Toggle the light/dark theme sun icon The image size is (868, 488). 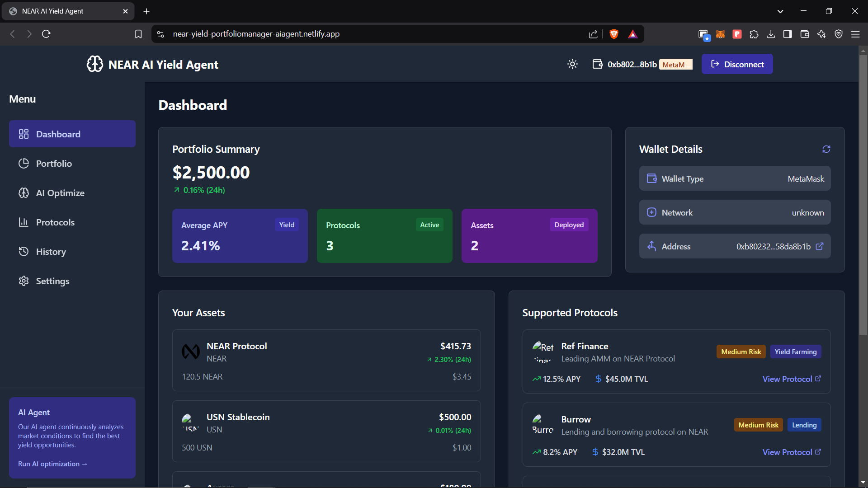pyautogui.click(x=572, y=64)
